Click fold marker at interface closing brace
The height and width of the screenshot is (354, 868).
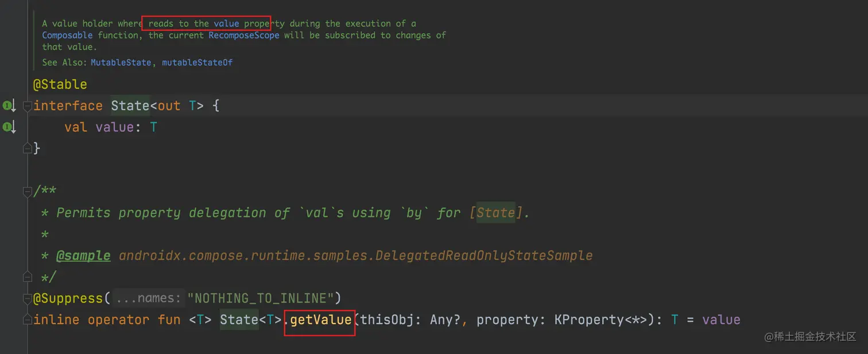pos(26,148)
